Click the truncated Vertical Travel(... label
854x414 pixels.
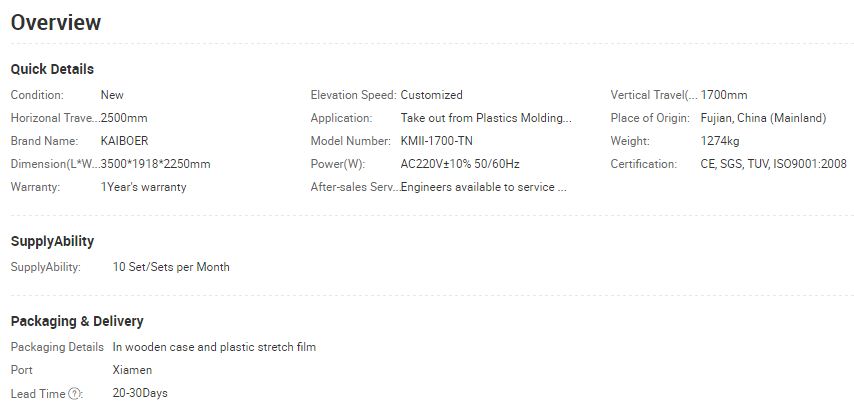click(x=654, y=95)
